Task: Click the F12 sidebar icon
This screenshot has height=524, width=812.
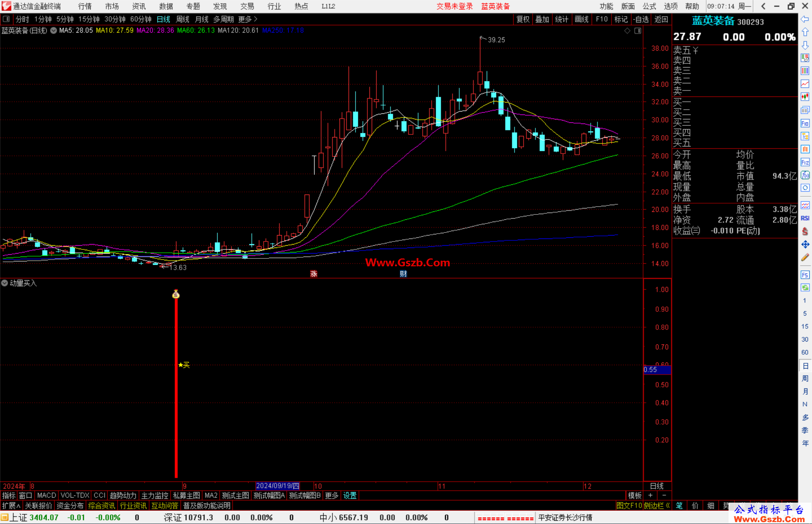Action: pos(805,162)
